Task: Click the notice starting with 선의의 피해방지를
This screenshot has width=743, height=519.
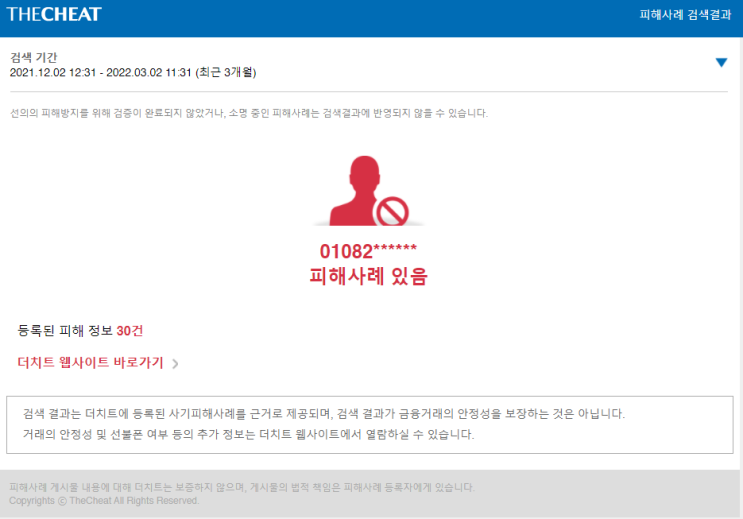Action: [x=249, y=113]
